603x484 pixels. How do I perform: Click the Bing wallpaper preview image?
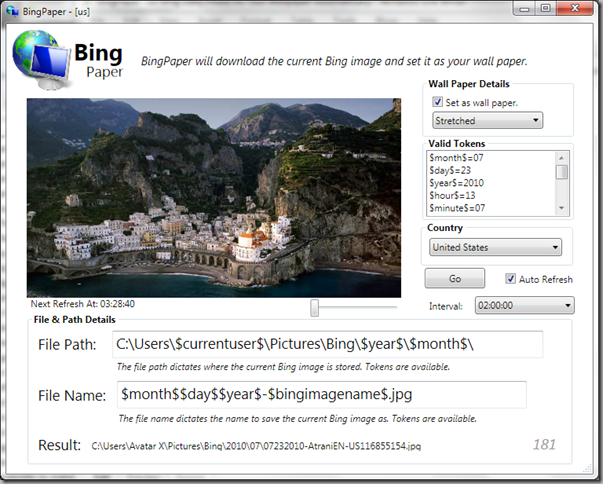(x=214, y=198)
